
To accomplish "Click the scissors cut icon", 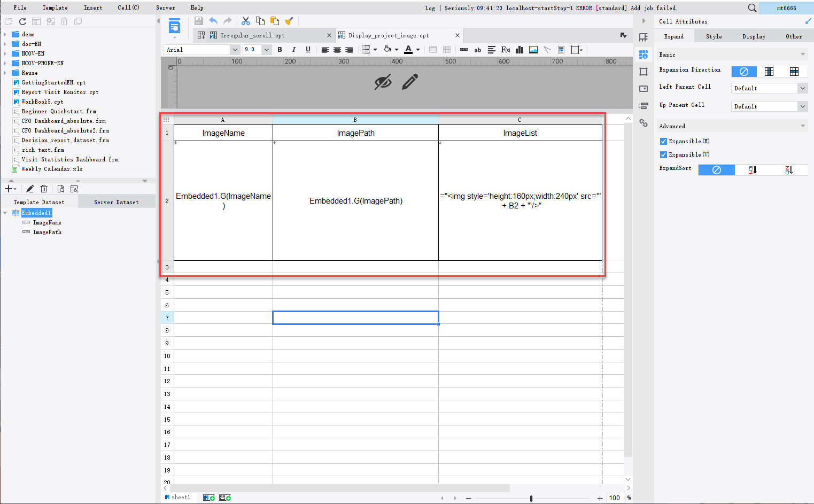I will (245, 20).
